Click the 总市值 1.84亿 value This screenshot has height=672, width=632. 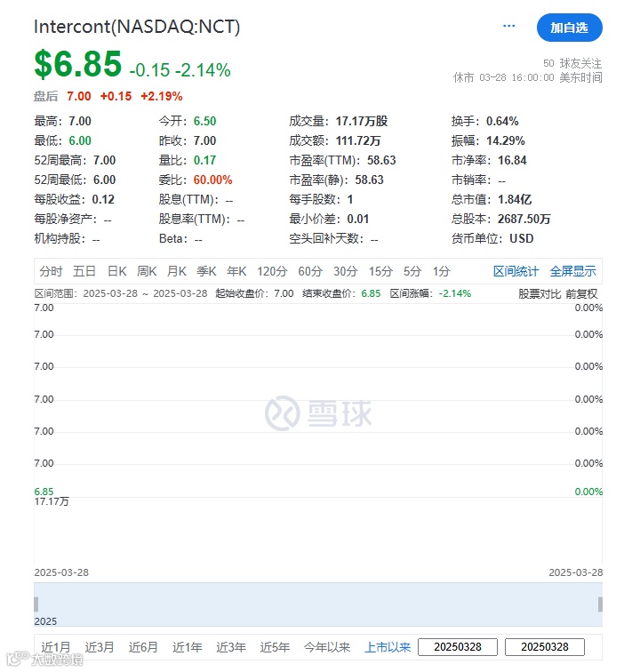515,199
